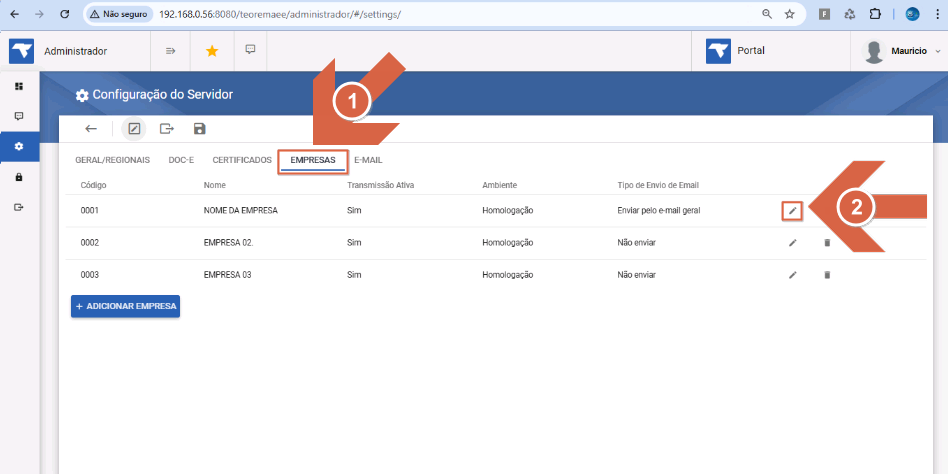Click the export icon next to save

(166, 128)
